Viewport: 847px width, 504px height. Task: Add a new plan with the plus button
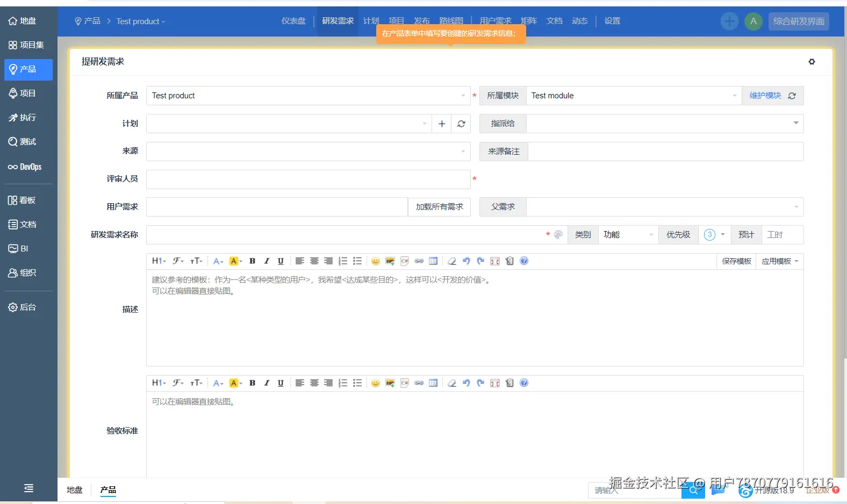click(442, 124)
